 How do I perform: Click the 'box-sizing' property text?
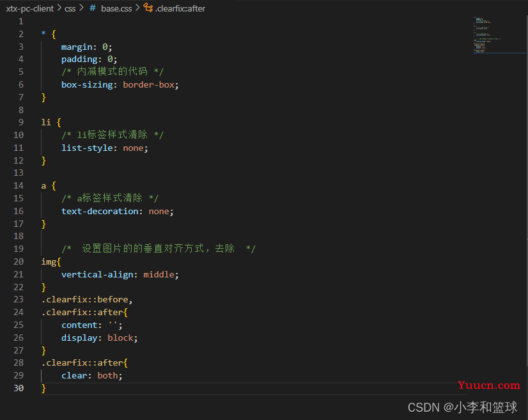(87, 84)
